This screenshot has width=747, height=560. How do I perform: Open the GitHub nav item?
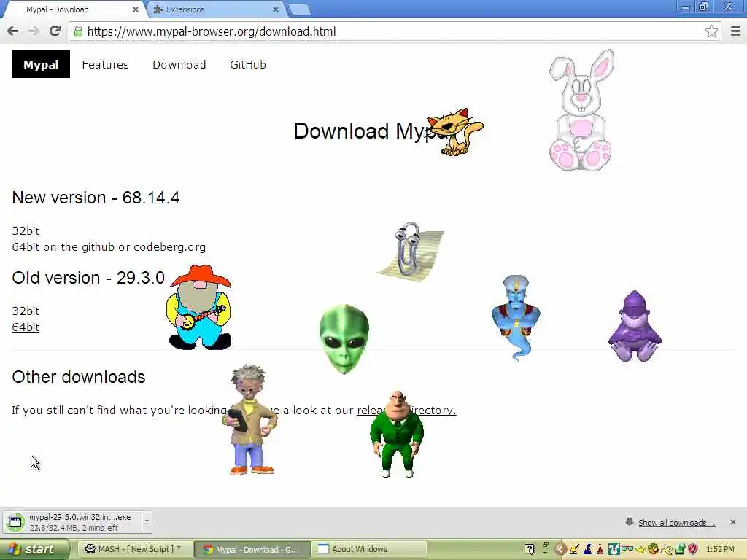pos(248,65)
